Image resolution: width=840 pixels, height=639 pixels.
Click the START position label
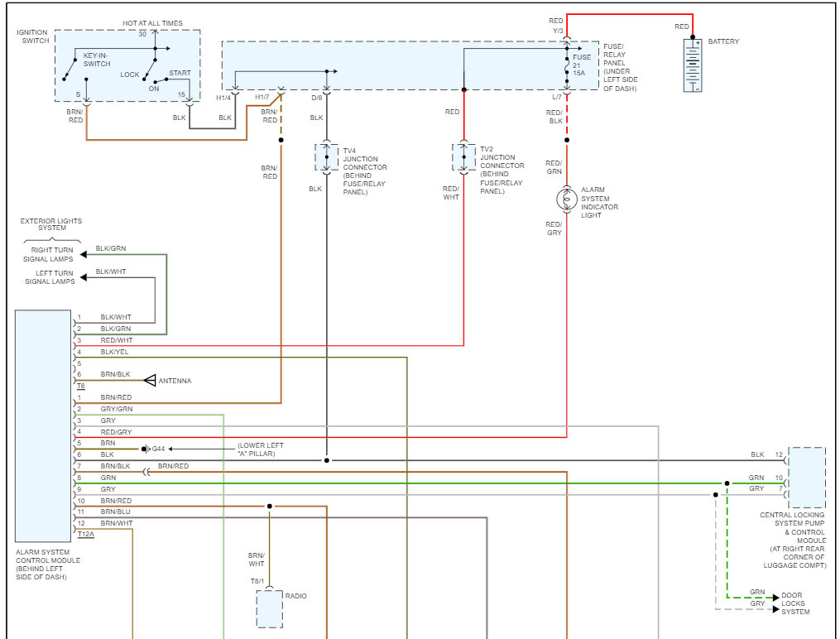[180, 73]
